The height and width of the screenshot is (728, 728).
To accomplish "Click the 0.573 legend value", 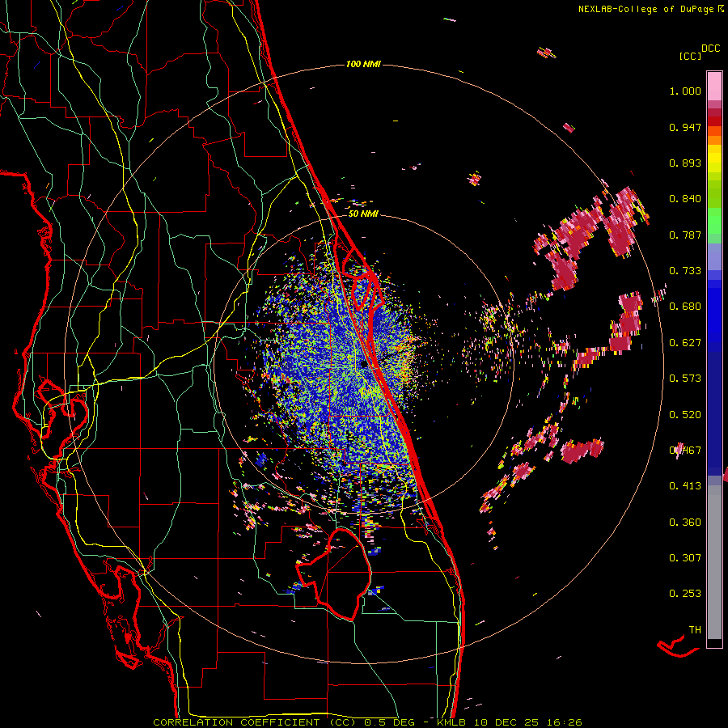I will (x=685, y=379).
